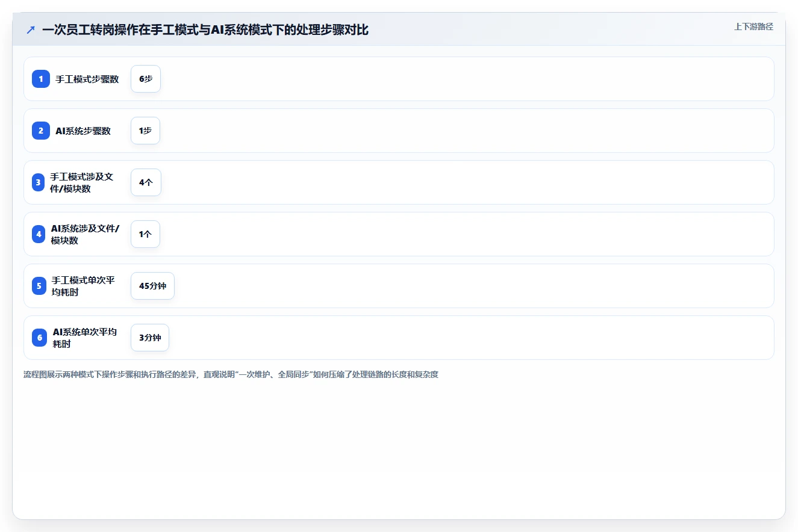Select step badge number 2
The width and height of the screenshot is (798, 532).
(x=41, y=131)
